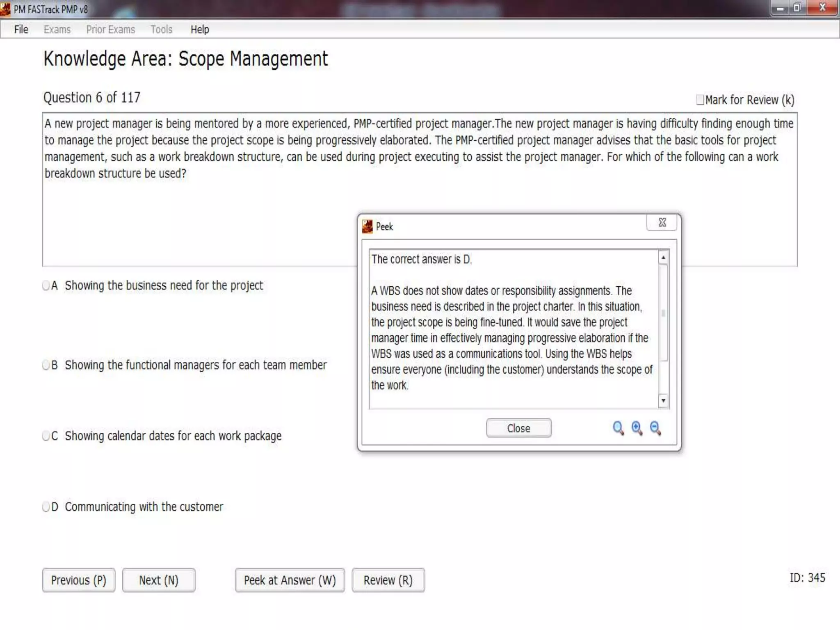Click the Review (R) button
The height and width of the screenshot is (630, 840).
point(388,580)
